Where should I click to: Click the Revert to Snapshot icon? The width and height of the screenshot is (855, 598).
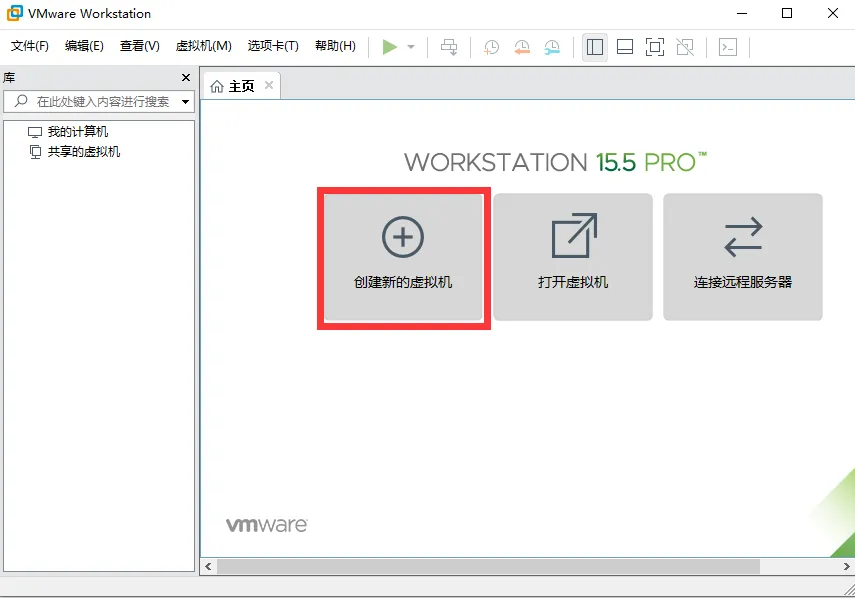coord(522,47)
